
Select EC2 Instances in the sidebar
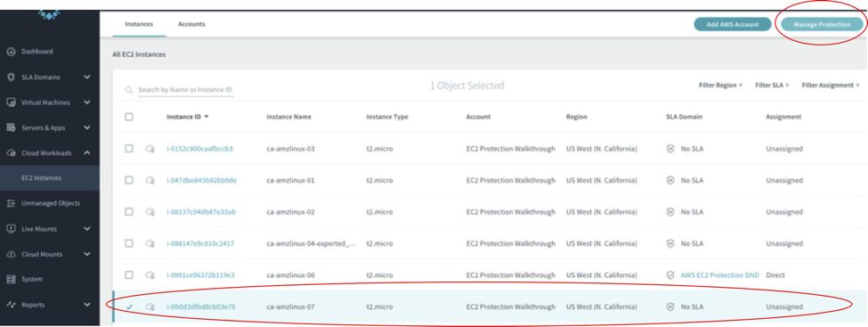point(50,178)
